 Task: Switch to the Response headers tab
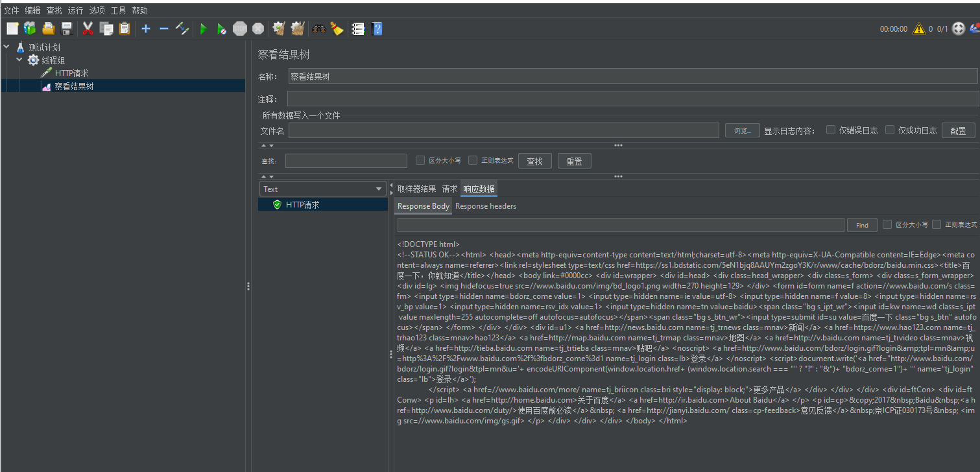(x=486, y=206)
